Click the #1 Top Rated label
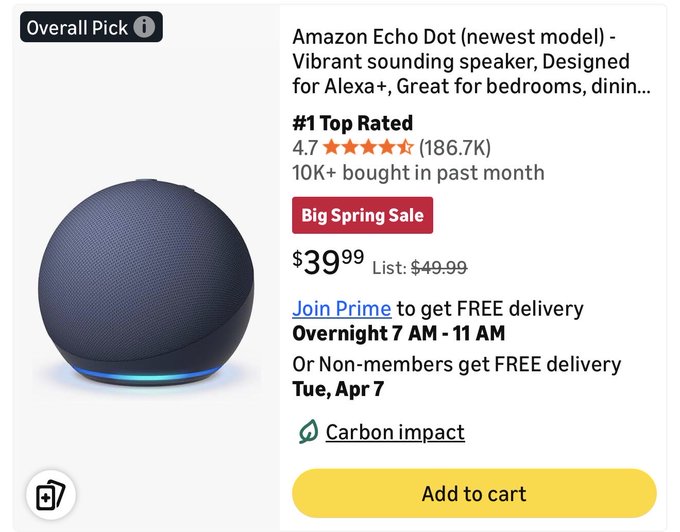 [352, 123]
